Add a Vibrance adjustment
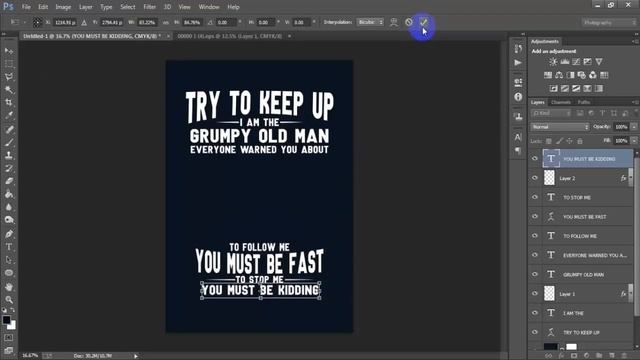This screenshot has width=640, height=360. click(599, 62)
